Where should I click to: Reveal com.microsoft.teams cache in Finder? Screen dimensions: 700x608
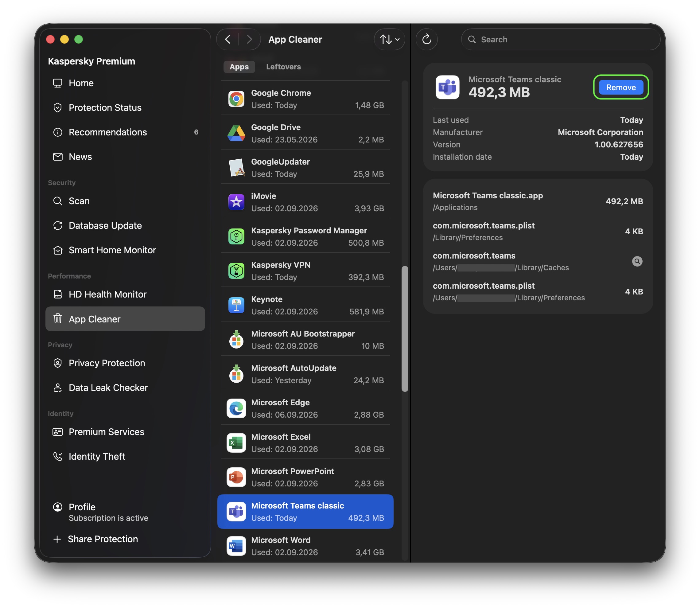pos(637,261)
